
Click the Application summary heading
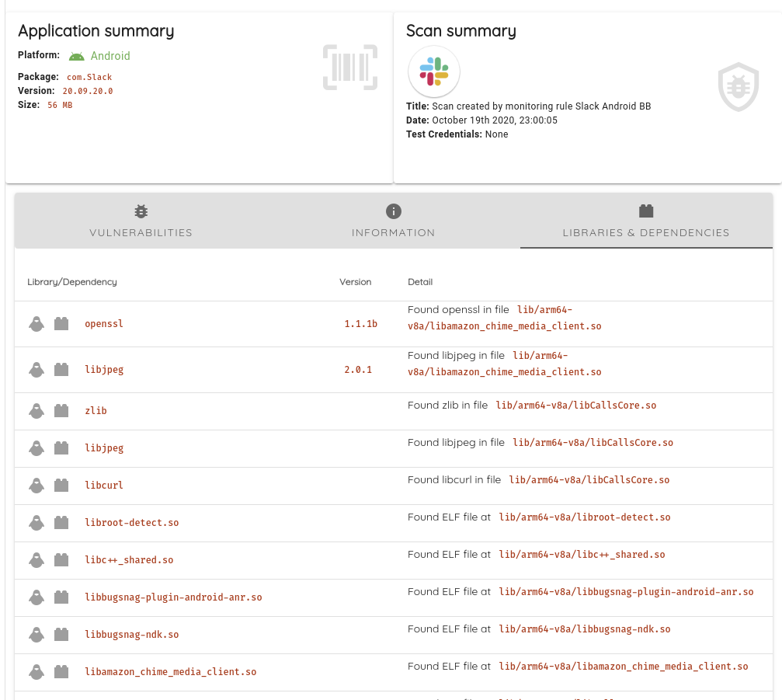point(96,31)
